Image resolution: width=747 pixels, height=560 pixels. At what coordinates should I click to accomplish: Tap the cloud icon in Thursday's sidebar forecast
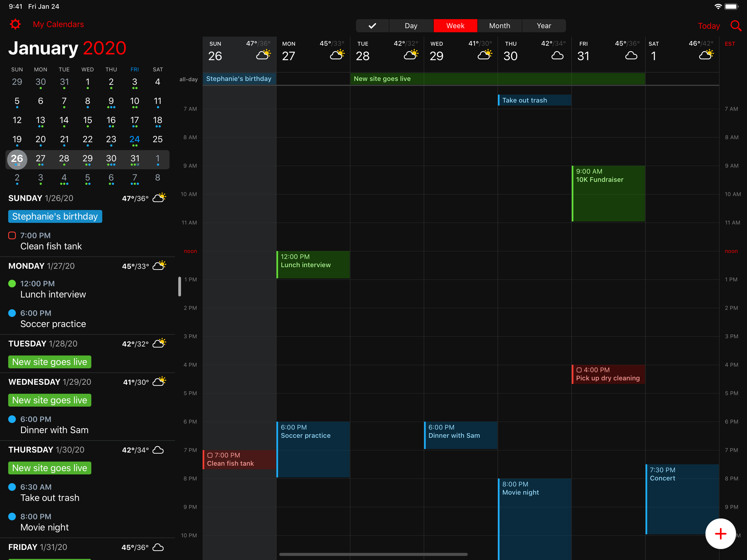click(158, 450)
